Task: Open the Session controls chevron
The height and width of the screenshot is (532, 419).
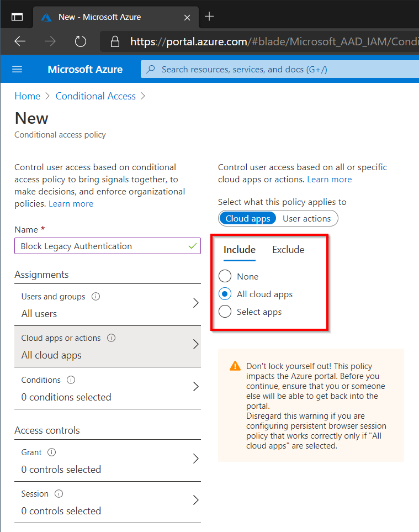Action: [195, 500]
